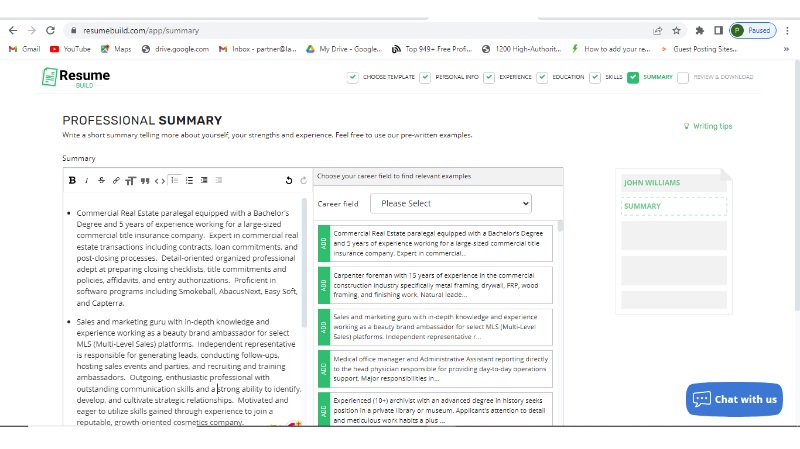The width and height of the screenshot is (800, 449).
Task: Add the Carpenter foreman example summary
Action: (323, 285)
